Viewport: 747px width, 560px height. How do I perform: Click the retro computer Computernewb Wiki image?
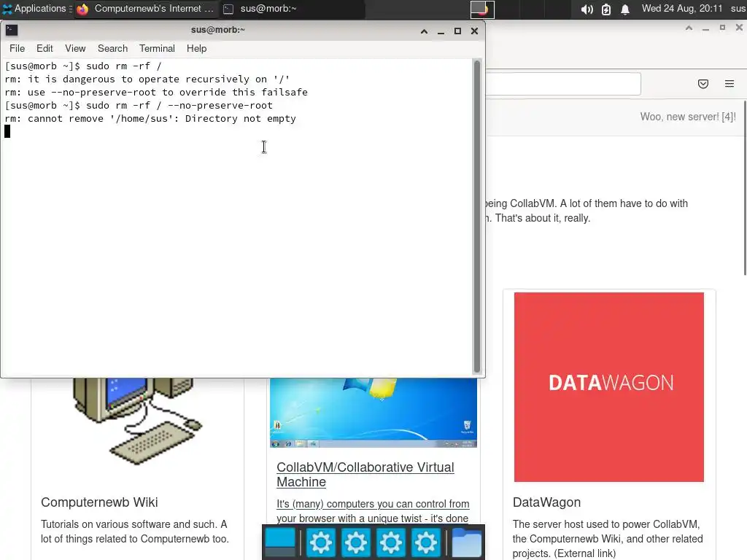(137, 421)
